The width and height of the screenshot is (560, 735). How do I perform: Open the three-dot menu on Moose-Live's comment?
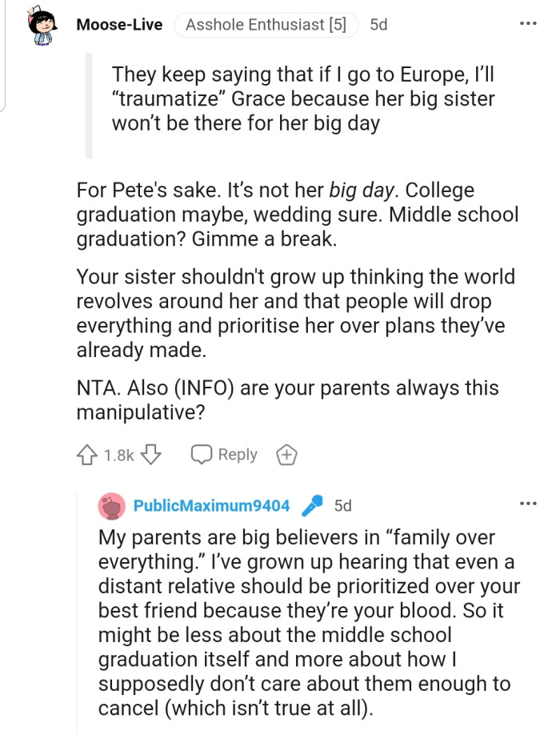coord(528,23)
